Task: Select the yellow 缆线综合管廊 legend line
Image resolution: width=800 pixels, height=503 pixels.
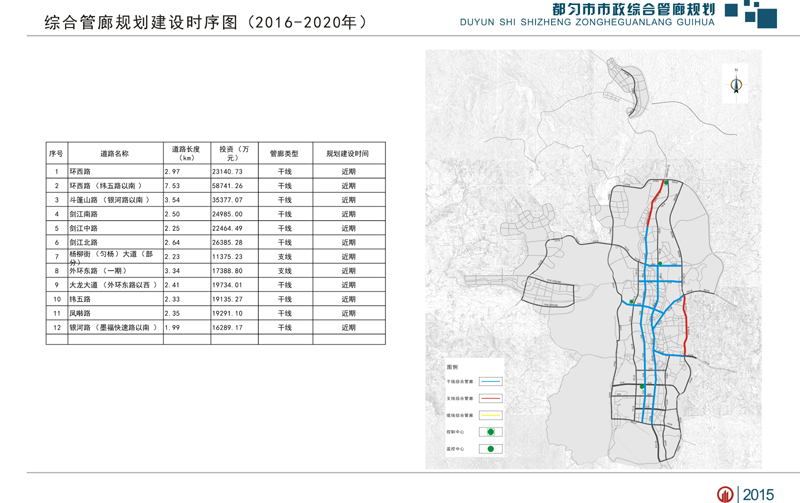Action: point(490,414)
